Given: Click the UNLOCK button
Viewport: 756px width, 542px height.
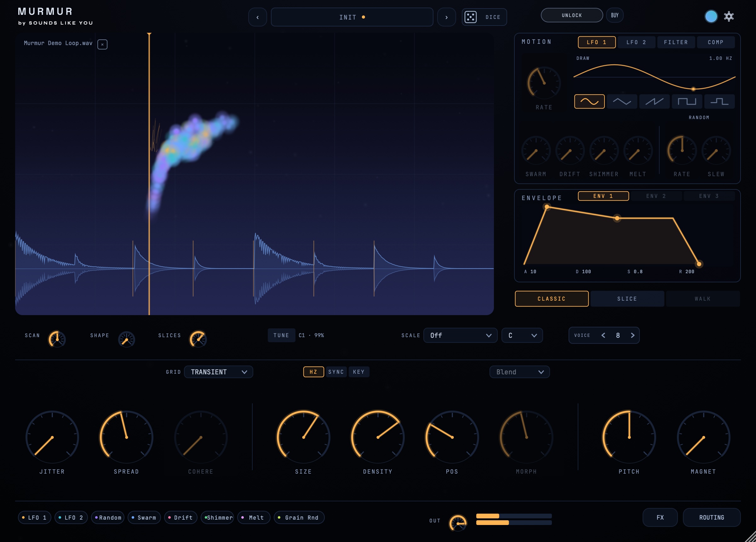Looking at the screenshot, I should [x=572, y=15].
